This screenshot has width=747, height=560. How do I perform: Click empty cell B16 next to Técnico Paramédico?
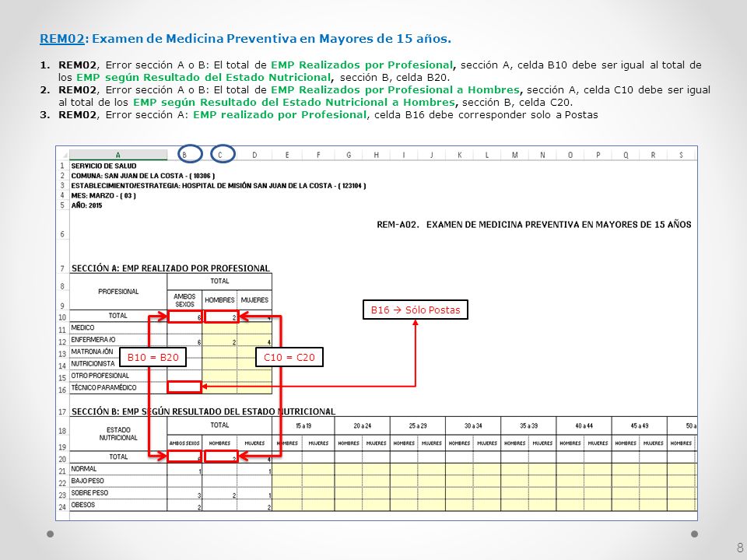pos(184,387)
